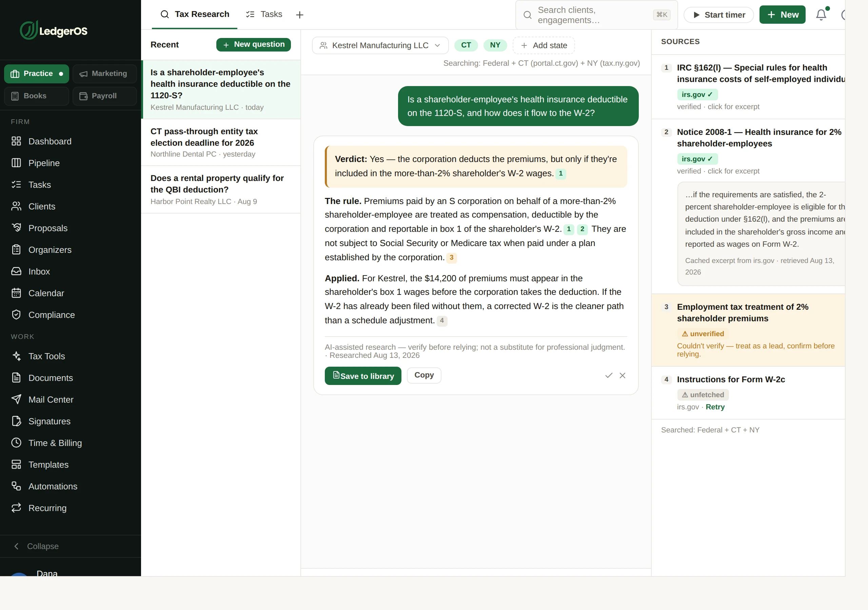
Task: Open the Inbox tray icon
Action: pyautogui.click(x=16, y=271)
